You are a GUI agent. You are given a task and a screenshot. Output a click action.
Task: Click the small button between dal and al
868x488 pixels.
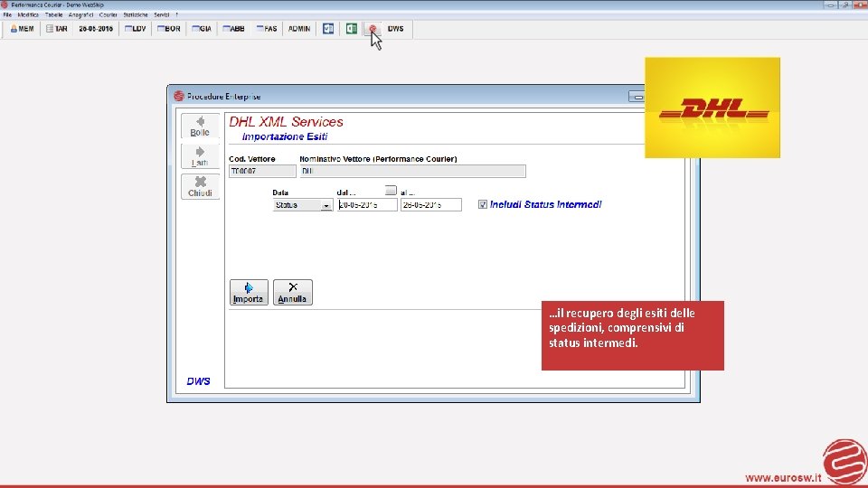(391, 191)
